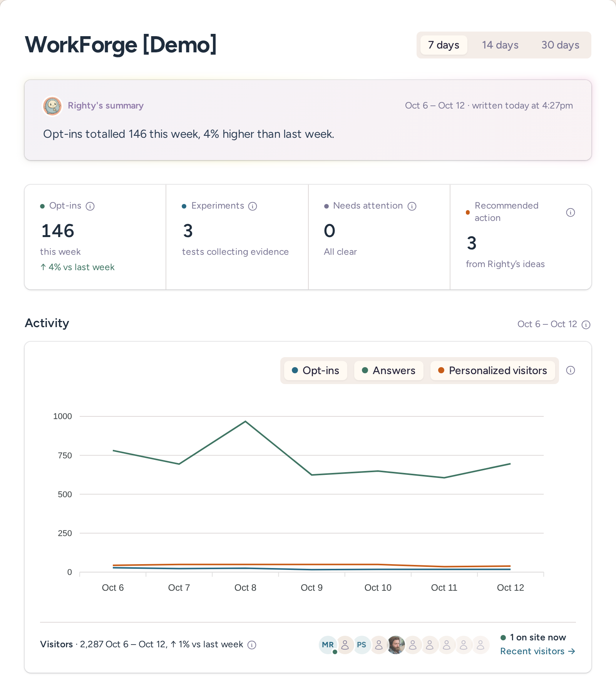Click the Righty's summary heading
This screenshot has height=685, width=616.
105,105
